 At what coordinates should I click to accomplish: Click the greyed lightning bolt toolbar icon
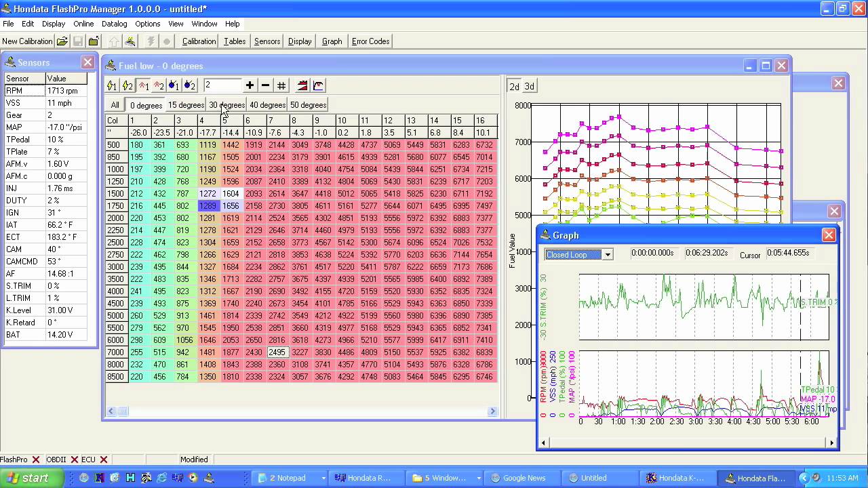[151, 41]
